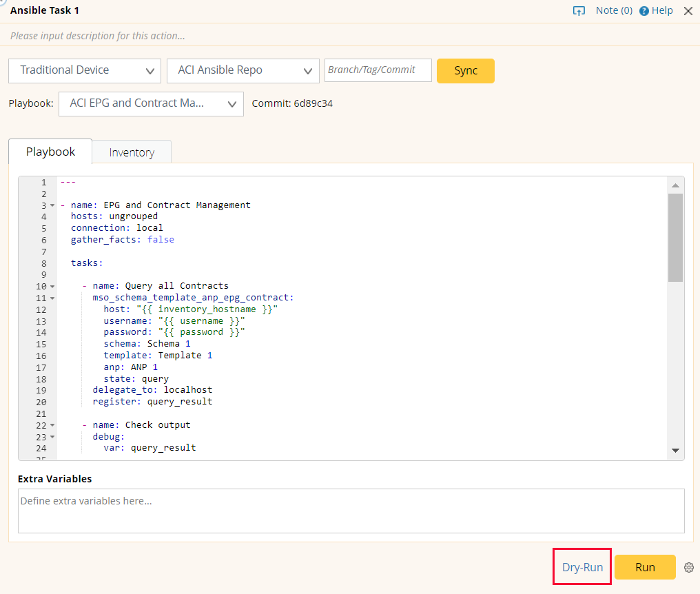The width and height of the screenshot is (700, 594).
Task: Collapse the debug block on line 23
Action: (52, 437)
